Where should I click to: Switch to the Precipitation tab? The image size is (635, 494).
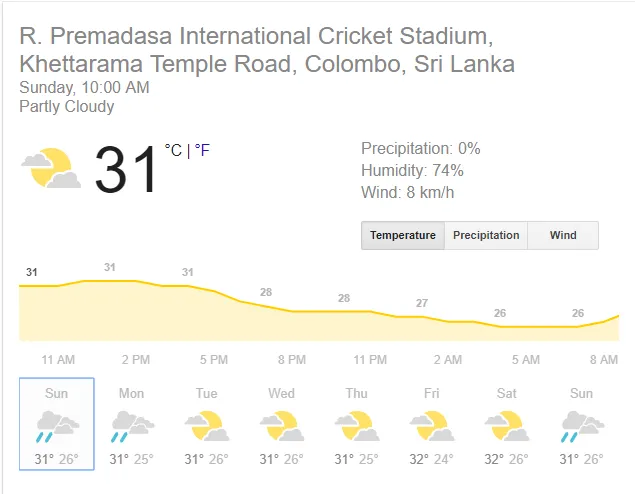pos(486,235)
